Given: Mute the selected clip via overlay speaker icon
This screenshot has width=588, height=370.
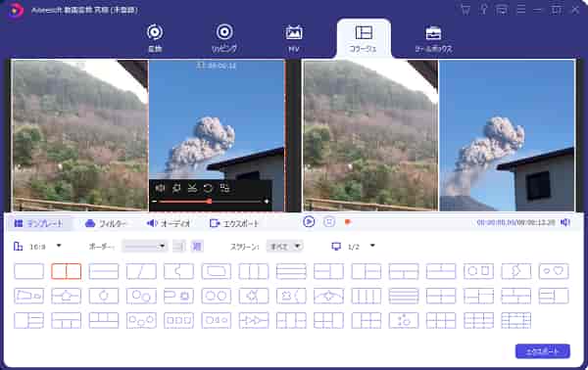Looking at the screenshot, I should coord(160,188).
